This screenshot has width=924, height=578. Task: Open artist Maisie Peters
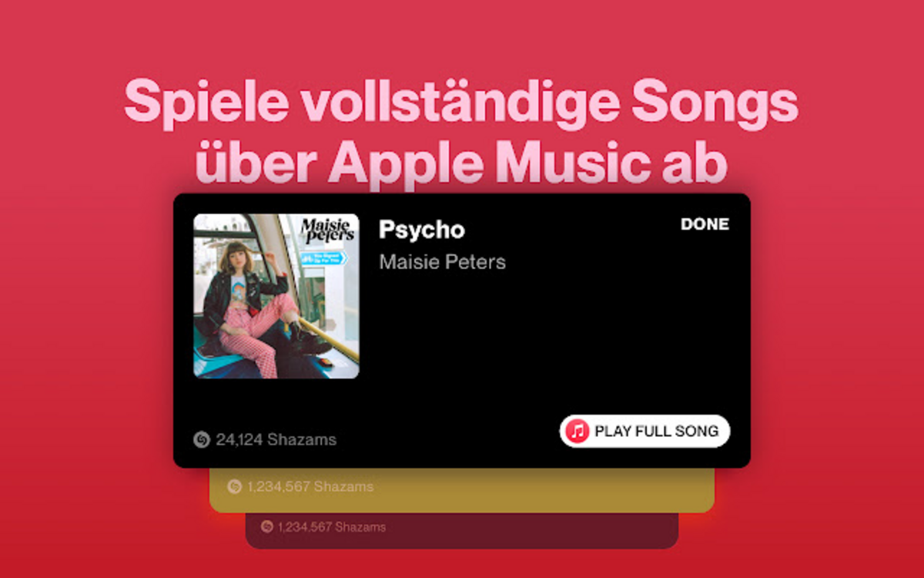[442, 262]
